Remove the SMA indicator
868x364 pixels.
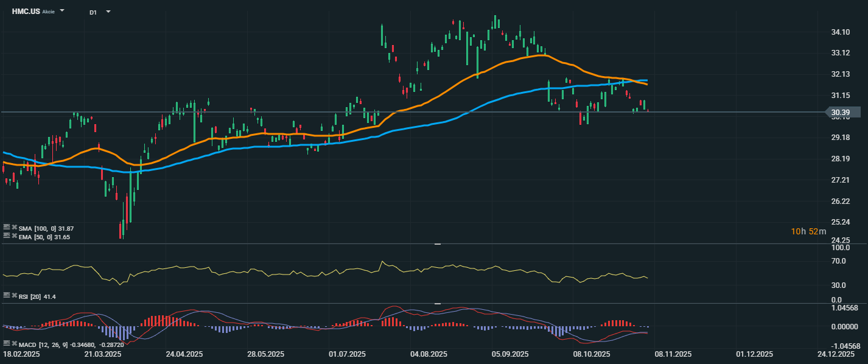coord(14,228)
